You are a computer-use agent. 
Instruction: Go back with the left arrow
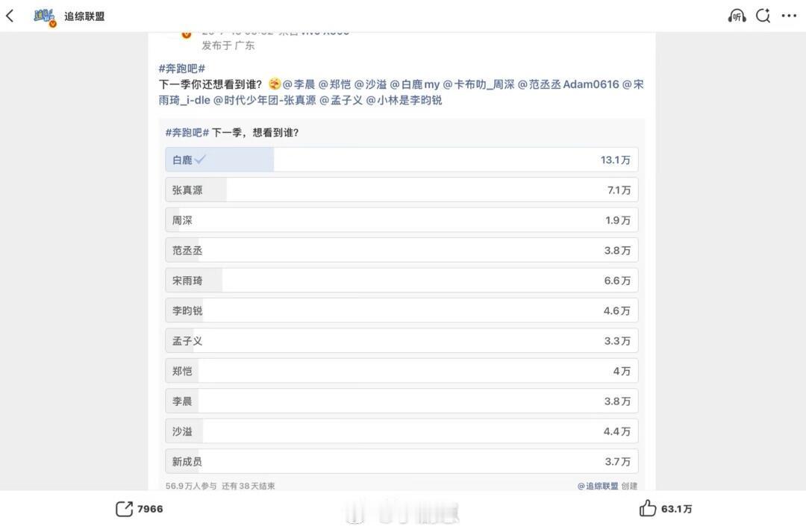10,16
